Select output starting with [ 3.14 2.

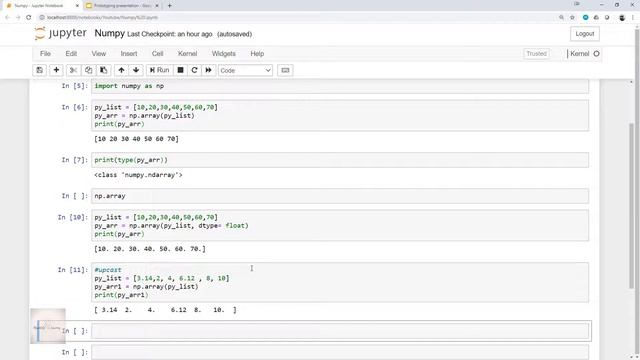[165, 310]
